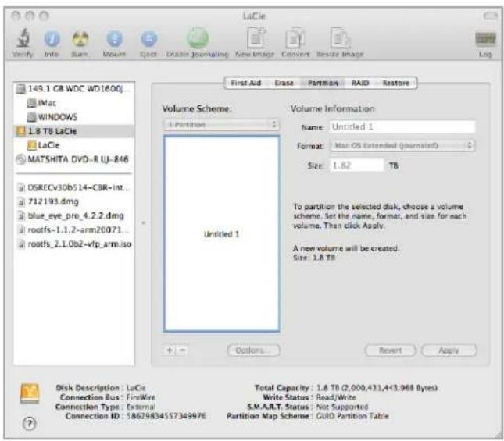Select the LaCie volume under the 1.8 TB disk
Image resolution: width=504 pixels, height=441 pixels.
pos(74,145)
